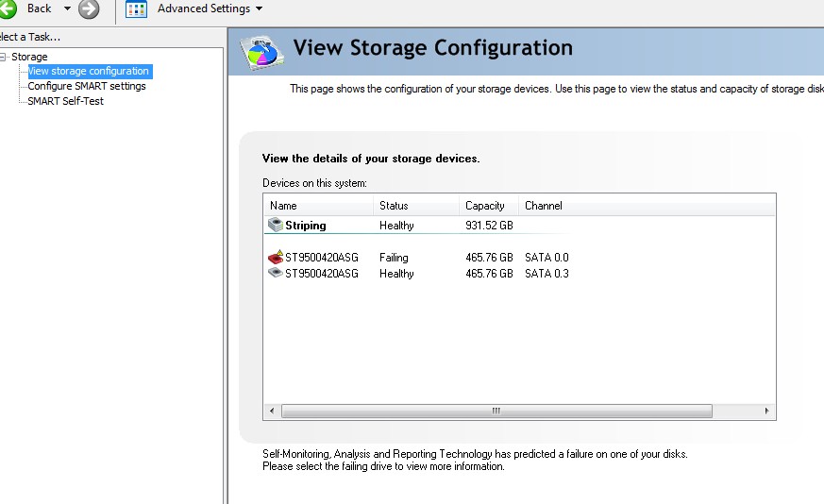The image size is (824, 504).
Task: Click the green Back arrow icon
Action: tap(8, 8)
